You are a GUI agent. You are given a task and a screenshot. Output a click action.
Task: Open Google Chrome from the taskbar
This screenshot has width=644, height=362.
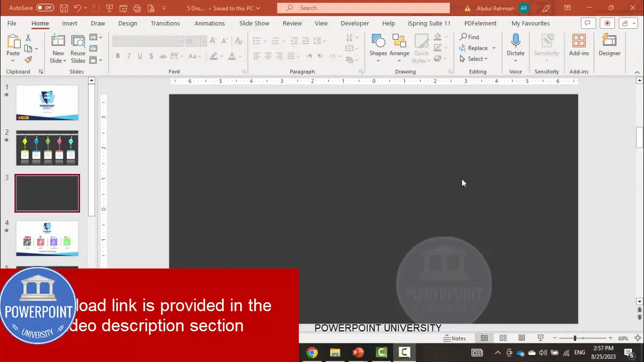tap(312, 352)
